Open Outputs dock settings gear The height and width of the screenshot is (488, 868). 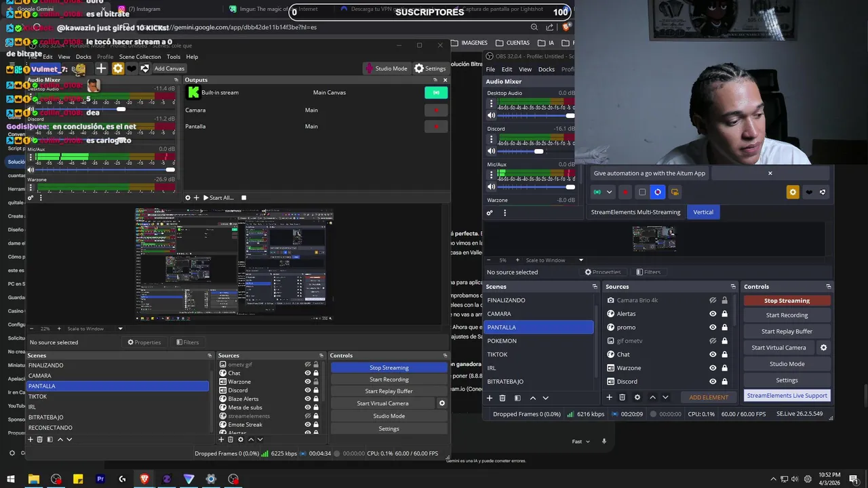pos(188,198)
